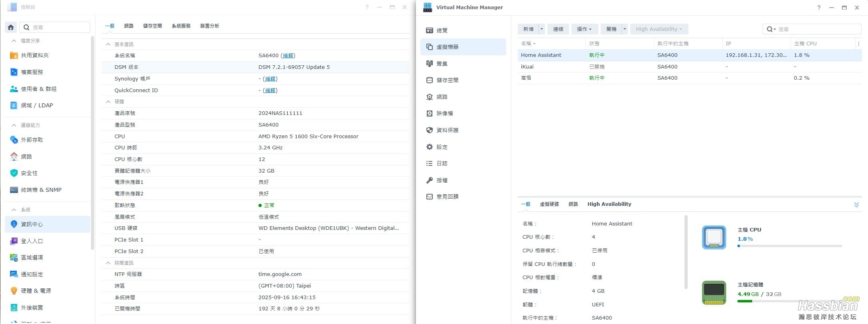Switch to the 虛擬硬碟 detail tab
The height and width of the screenshot is (324, 868).
[549, 204]
